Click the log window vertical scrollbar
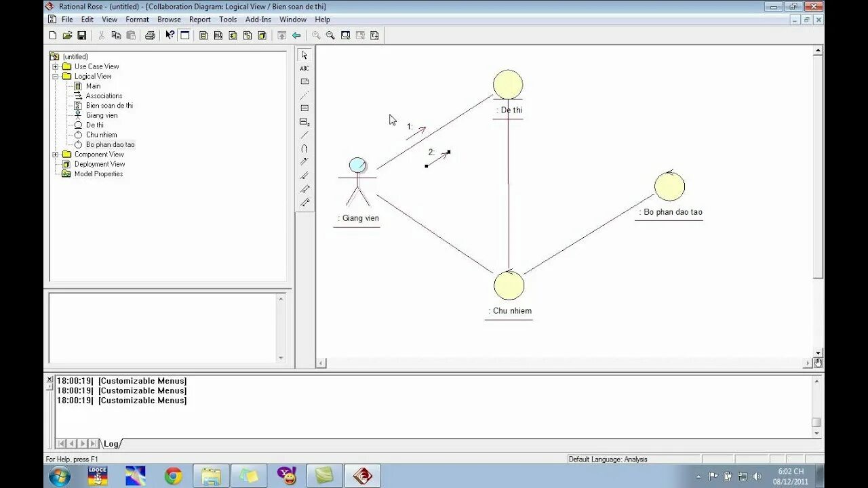 (816, 407)
